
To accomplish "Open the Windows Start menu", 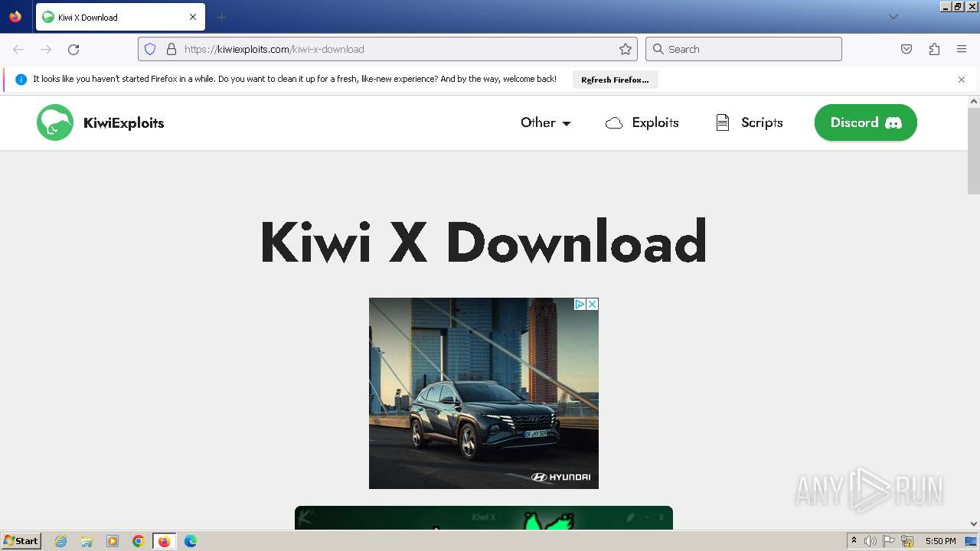I will tap(21, 540).
